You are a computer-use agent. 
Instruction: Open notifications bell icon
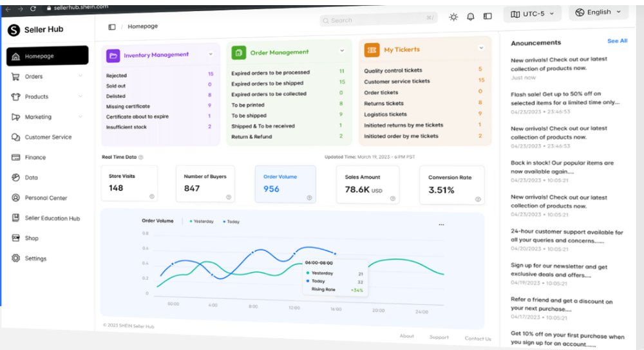pos(471,17)
